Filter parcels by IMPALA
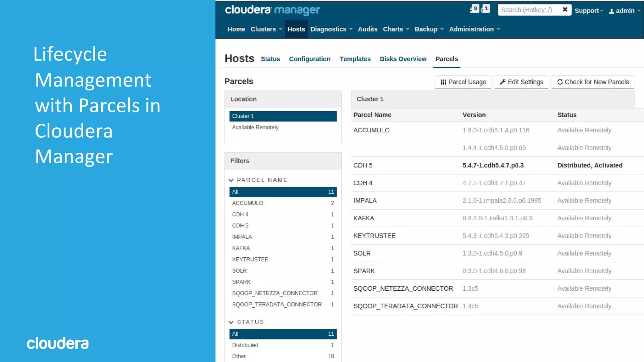The width and height of the screenshot is (644, 362). pyautogui.click(x=283, y=237)
